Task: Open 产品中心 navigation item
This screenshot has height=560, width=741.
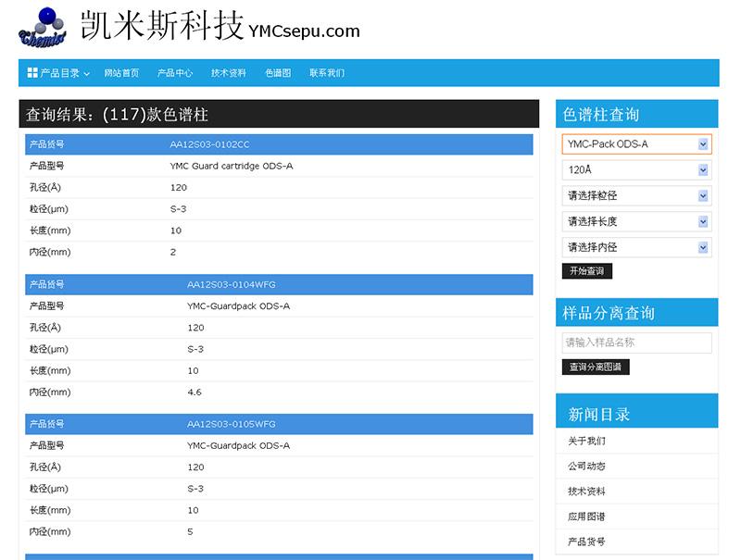Action: 175,73
